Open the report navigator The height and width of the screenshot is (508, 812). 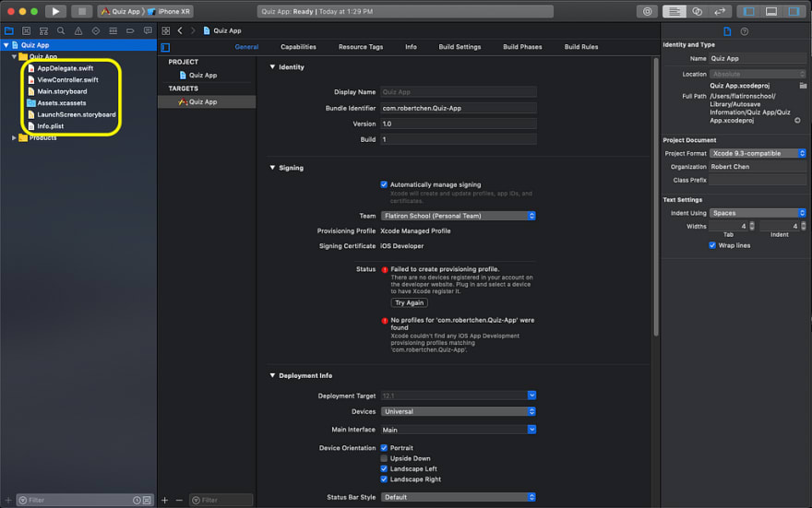[x=148, y=30]
